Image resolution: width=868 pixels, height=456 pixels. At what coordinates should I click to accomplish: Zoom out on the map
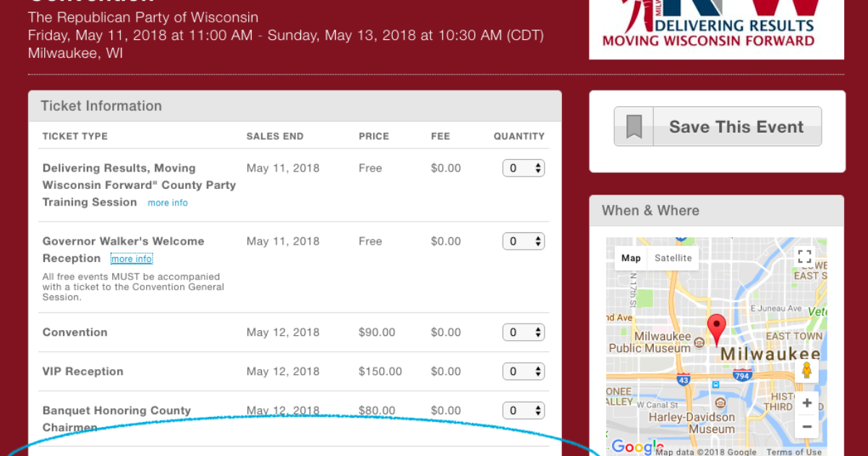(x=807, y=427)
